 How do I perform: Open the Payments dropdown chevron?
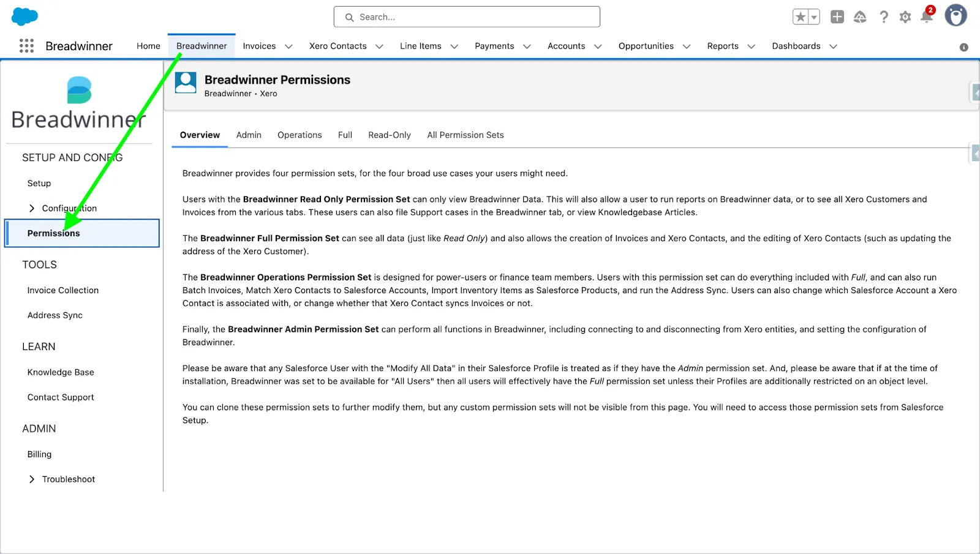click(x=527, y=47)
